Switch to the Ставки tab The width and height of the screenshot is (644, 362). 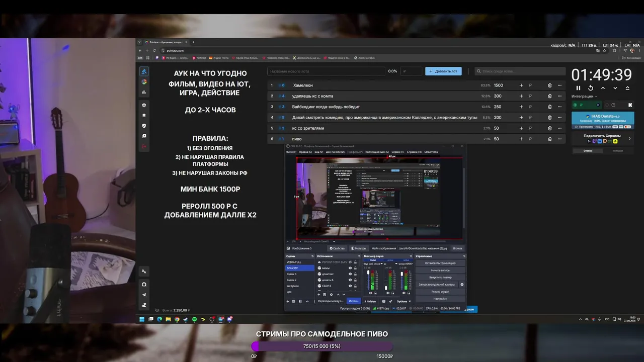coord(588,151)
